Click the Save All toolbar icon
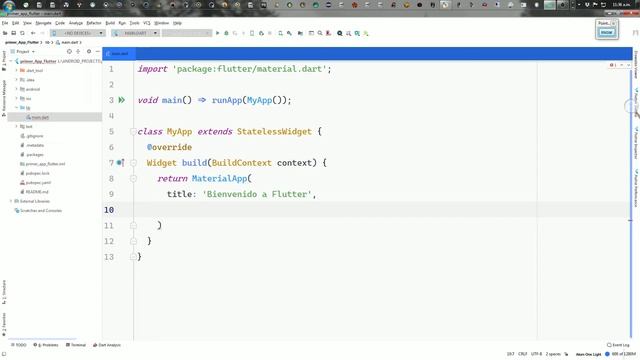640x360 pixels. point(13,33)
